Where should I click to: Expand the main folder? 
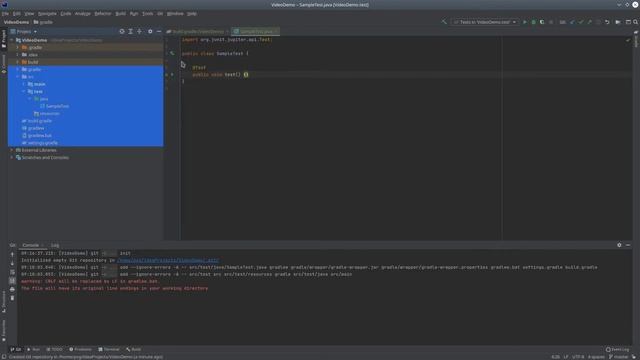(x=24, y=84)
